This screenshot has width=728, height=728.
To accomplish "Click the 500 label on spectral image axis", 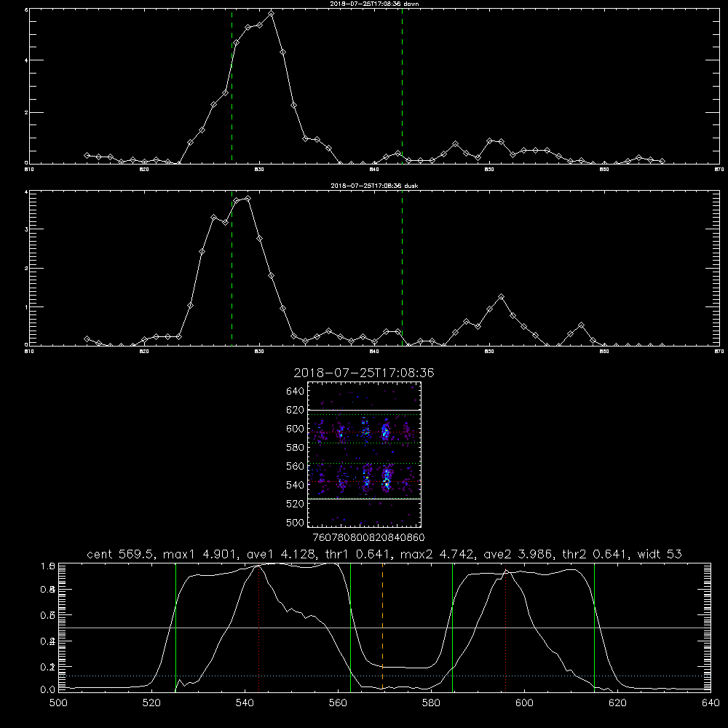I will tap(296, 522).
